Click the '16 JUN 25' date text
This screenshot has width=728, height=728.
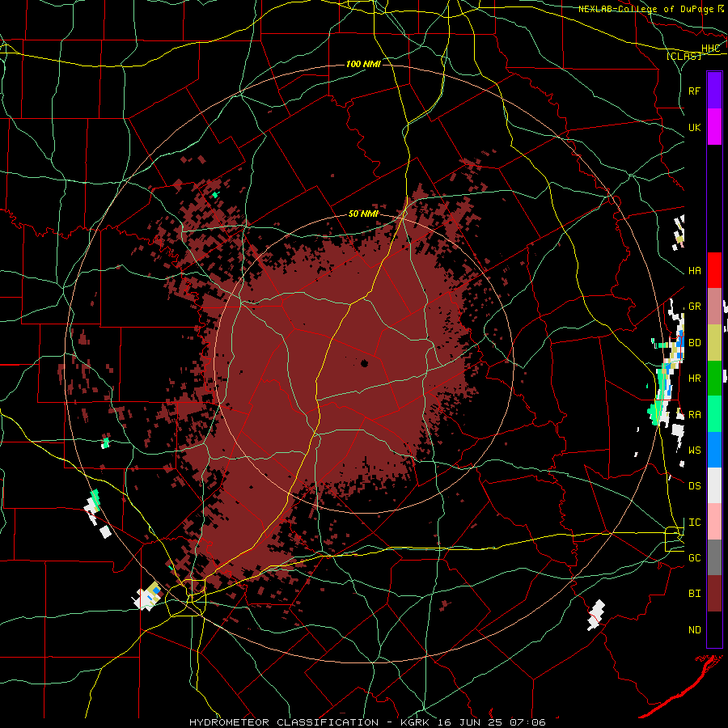[x=468, y=722]
